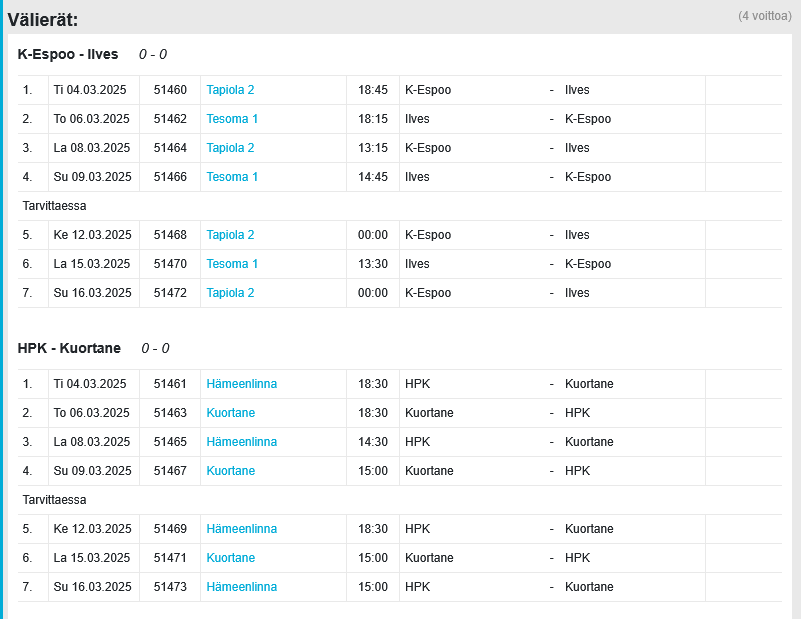Click the 0 - 0 score next to K-Espoo - Ilves
801x619 pixels.
pos(153,55)
